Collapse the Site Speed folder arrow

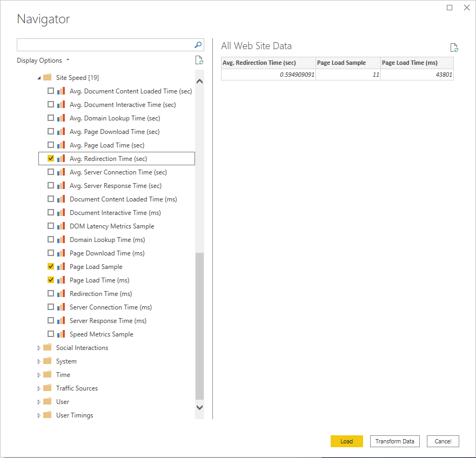[39, 78]
